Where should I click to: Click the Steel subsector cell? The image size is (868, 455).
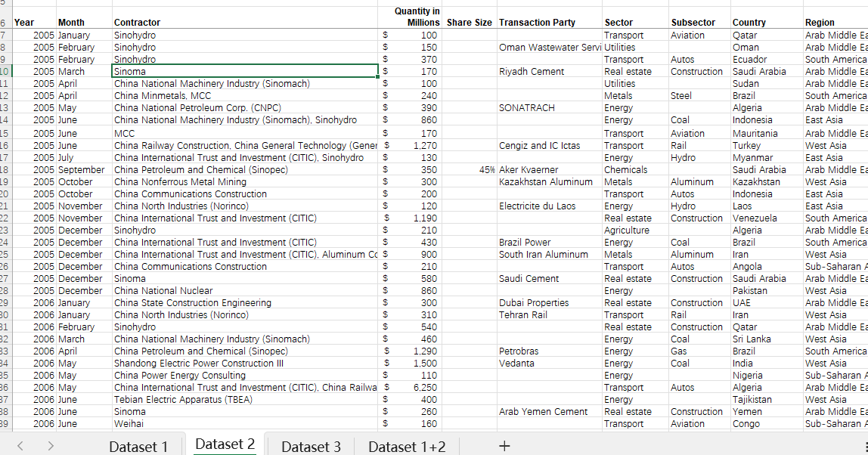pos(699,96)
